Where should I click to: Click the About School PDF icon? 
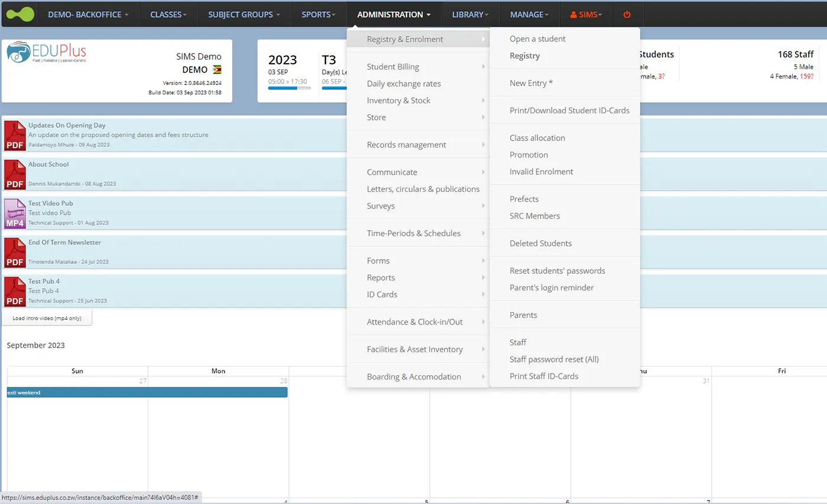point(15,174)
